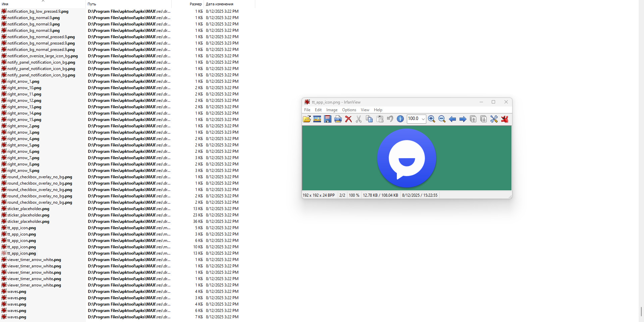
Task: Zoom out with the minus magnifier icon
Action: click(442, 119)
